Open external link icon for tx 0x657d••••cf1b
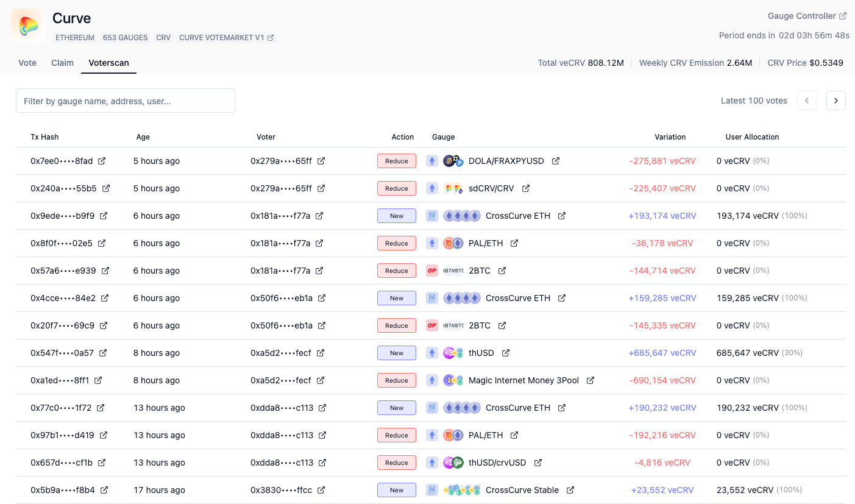The width and height of the screenshot is (855, 504). [x=102, y=463]
